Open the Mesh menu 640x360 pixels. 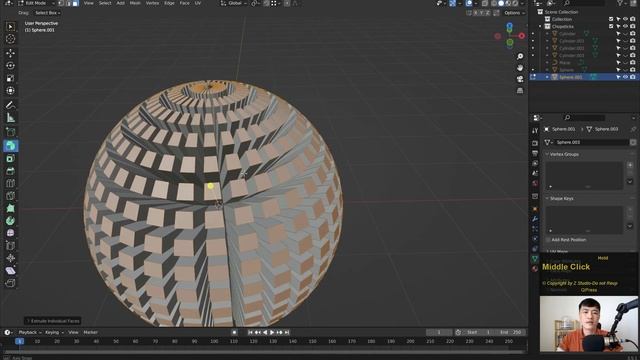pyautogui.click(x=135, y=3)
